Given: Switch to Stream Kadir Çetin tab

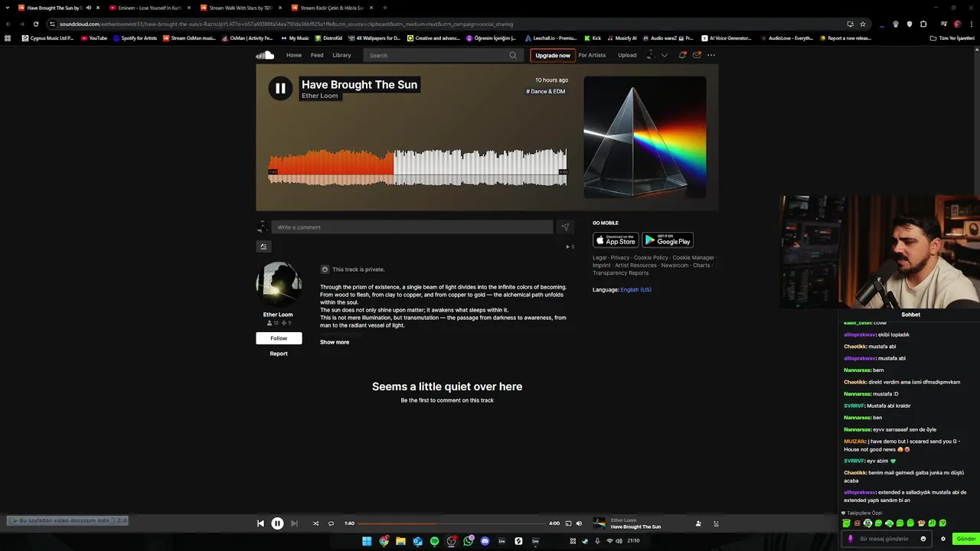Looking at the screenshot, I should point(331,8).
